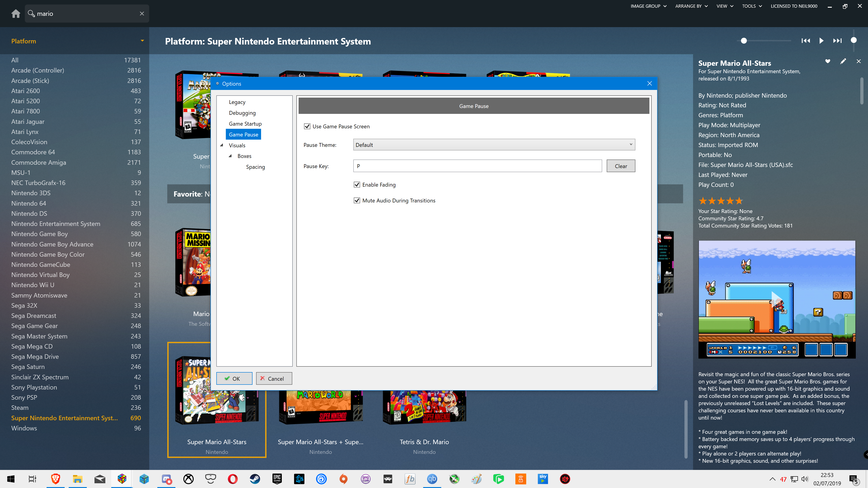Open qBittorrent from the taskbar

point(432,479)
